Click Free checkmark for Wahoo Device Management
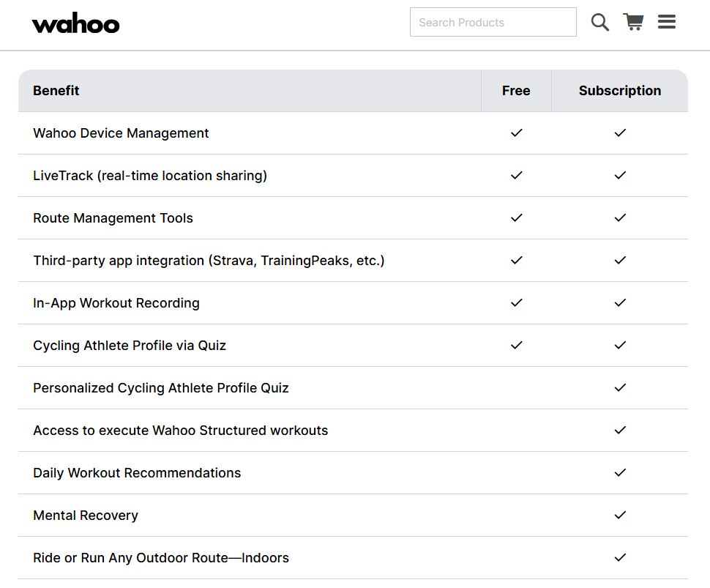Viewport: 710px width, 588px height. tap(517, 133)
